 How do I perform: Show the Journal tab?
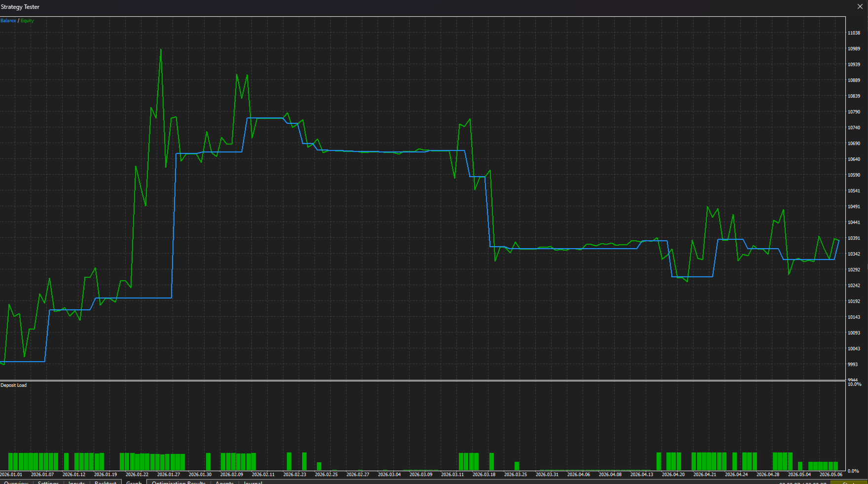(253, 482)
